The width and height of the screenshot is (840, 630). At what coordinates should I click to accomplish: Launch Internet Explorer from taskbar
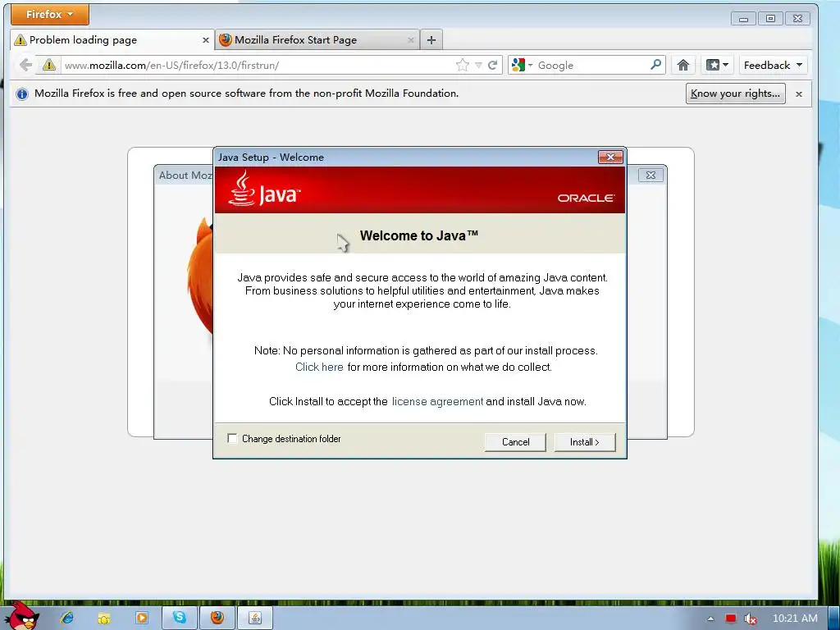click(x=67, y=618)
